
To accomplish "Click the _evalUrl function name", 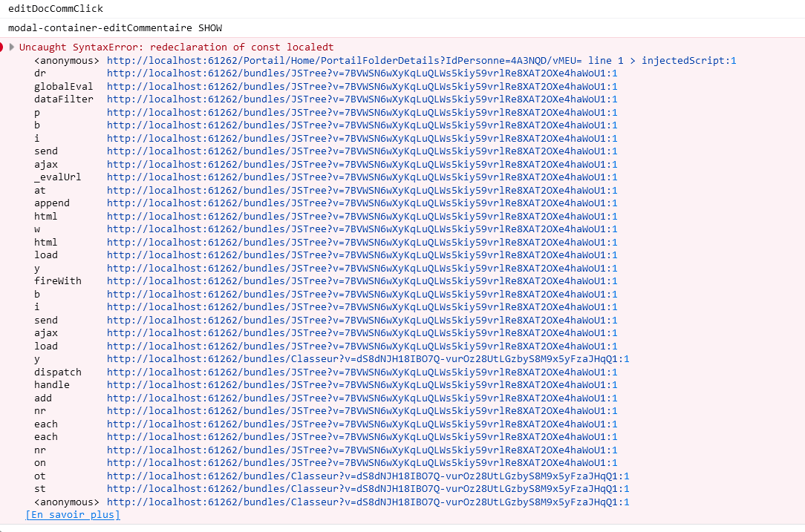I will pos(57,177).
